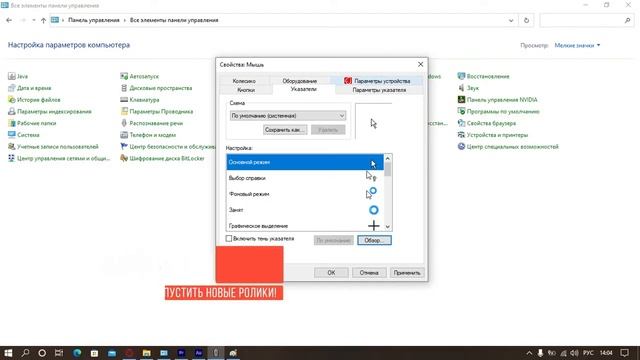Open notification center icon
Image resolution: width=640 pixels, height=360 pixels.
click(624, 353)
